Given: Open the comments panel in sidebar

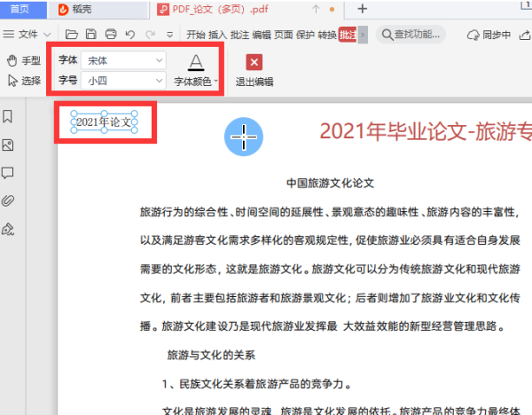Looking at the screenshot, I should 8,172.
